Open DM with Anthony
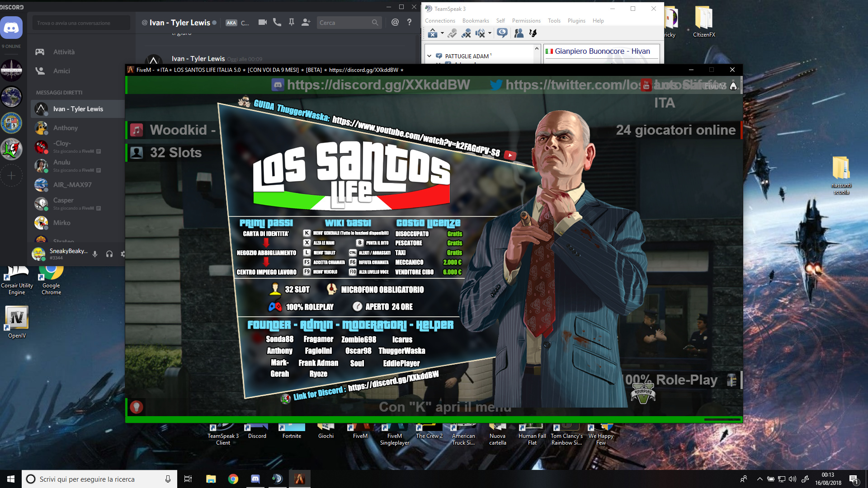The image size is (868, 488). point(77,128)
